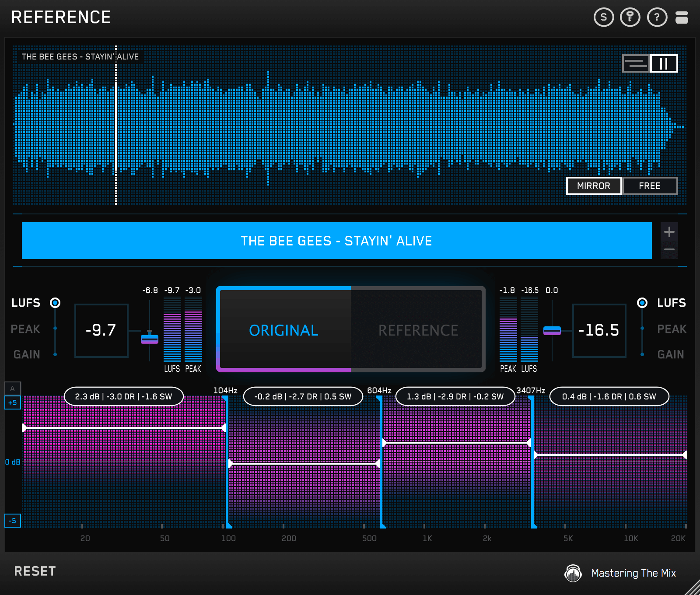Toggle the A auto range button
Viewport: 700px width, 595px height.
point(13,388)
